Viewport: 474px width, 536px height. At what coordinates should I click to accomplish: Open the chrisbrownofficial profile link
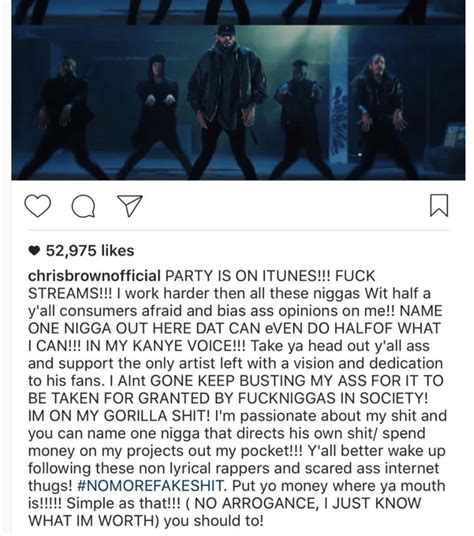point(94,276)
